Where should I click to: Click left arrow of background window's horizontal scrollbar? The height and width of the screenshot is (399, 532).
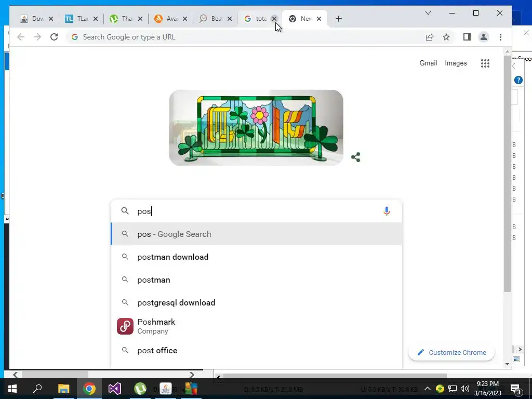pyautogui.click(x=15, y=375)
